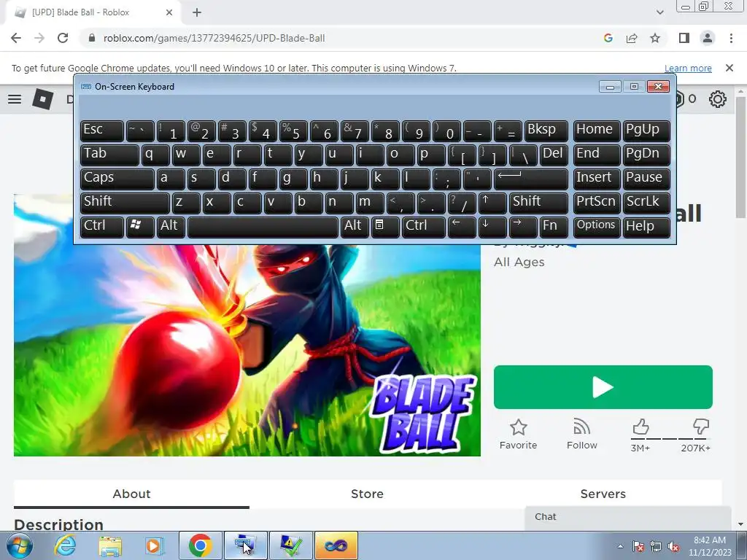This screenshot has height=560, width=747.
Task: Click the Blade Ball game thumbnail
Action: click(x=247, y=350)
